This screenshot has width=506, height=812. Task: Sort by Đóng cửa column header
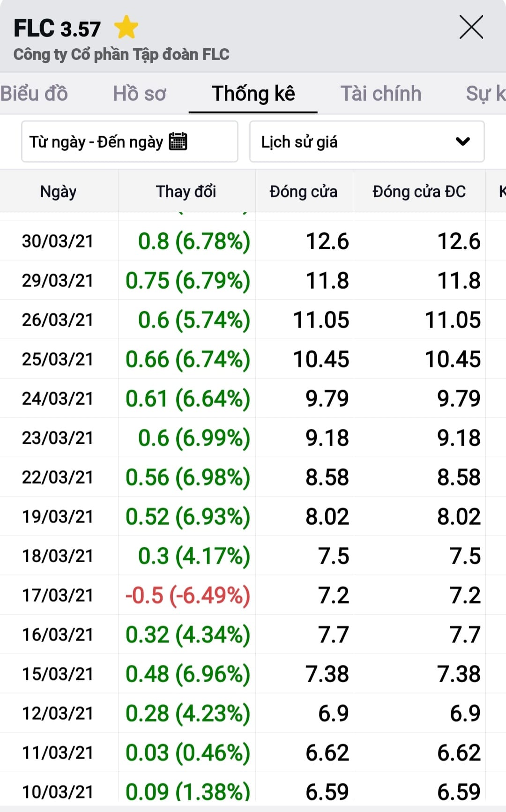point(303,191)
